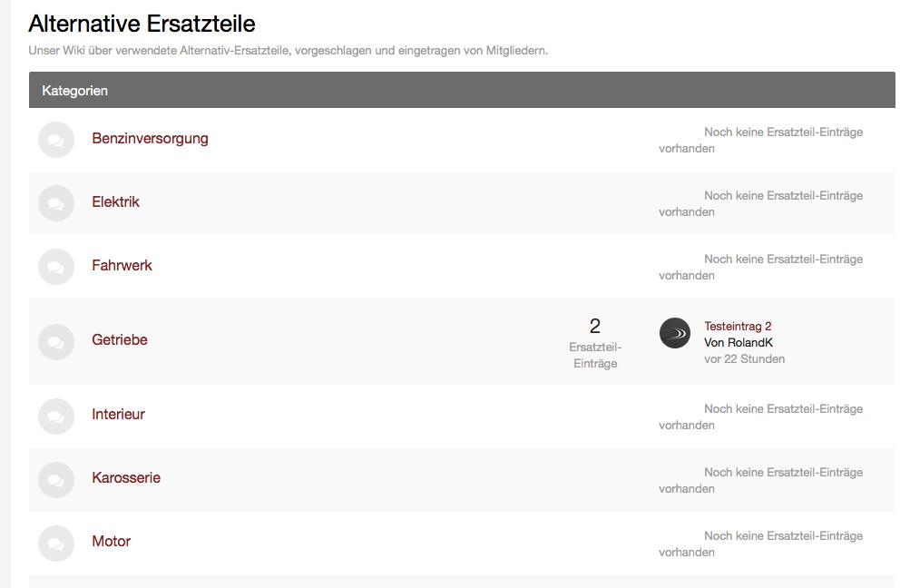Navigate to the Karosserie category
910x588 pixels.
tap(126, 477)
